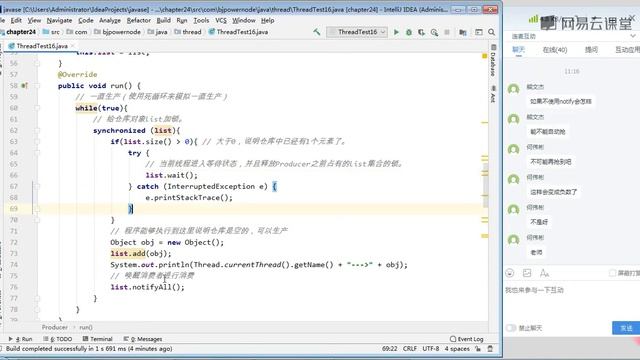
Task: Open the Database side panel
Action: pyautogui.click(x=493, y=60)
